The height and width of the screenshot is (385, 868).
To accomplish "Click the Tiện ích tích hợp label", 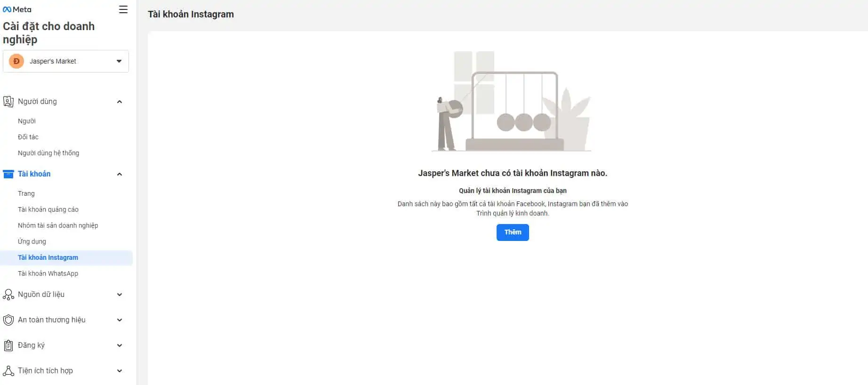I will point(45,370).
